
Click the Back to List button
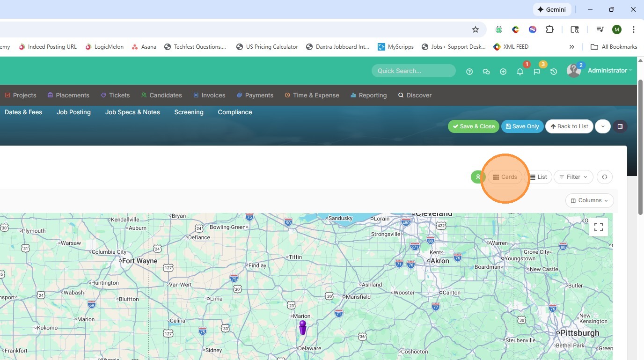[x=569, y=126]
